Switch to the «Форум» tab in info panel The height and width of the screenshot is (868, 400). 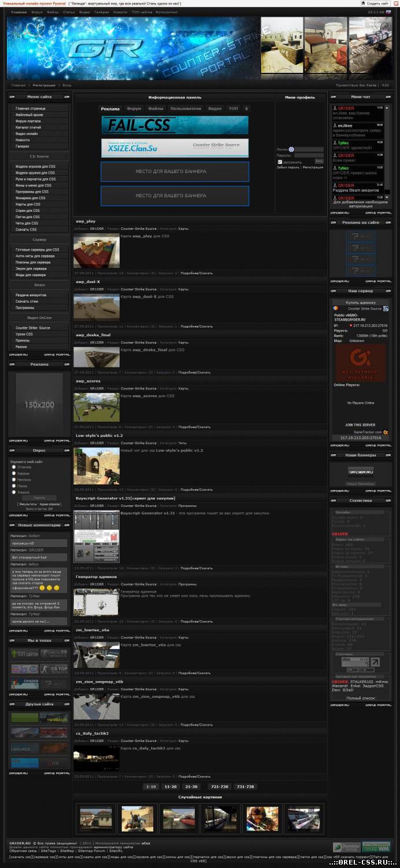[x=134, y=109]
